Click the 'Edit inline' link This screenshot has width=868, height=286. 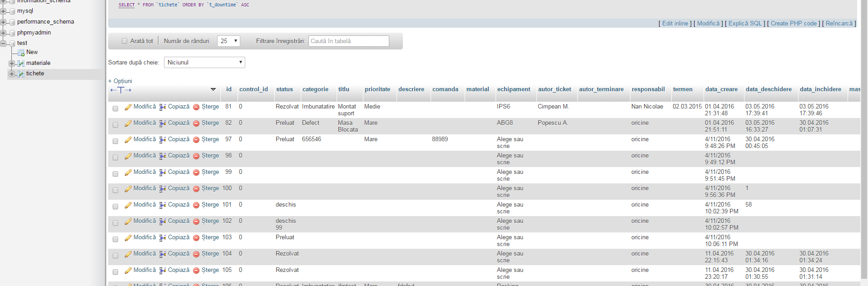pos(675,24)
